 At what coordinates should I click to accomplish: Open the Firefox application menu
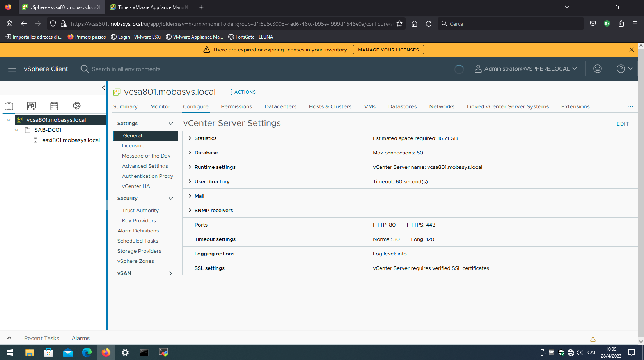(x=635, y=24)
